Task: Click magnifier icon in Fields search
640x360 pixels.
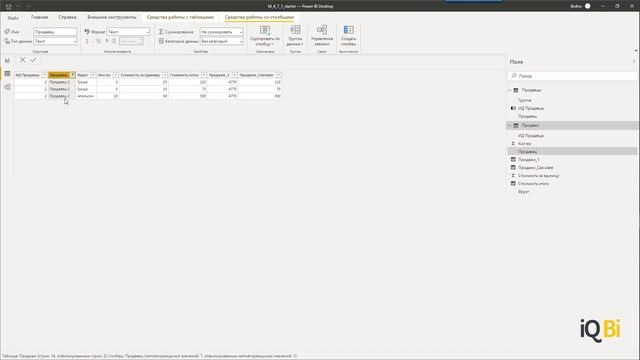Action: point(514,76)
